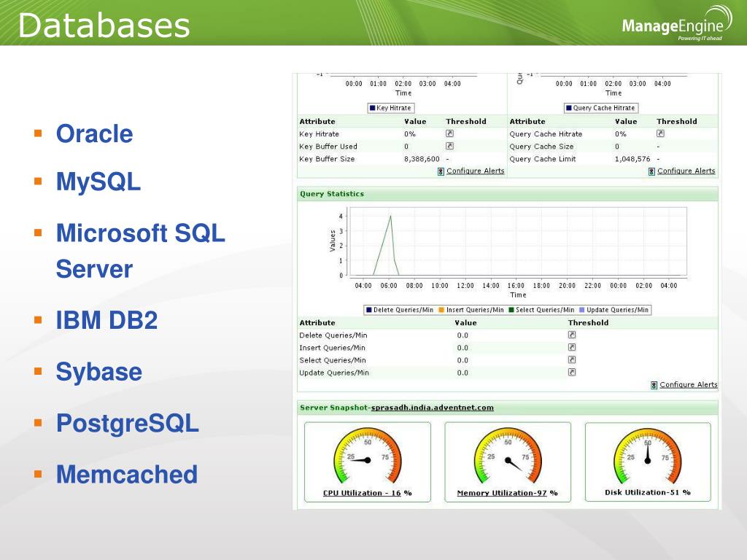This screenshot has width=747, height=560.
Task: Click the Query Cache Limit value 1,048,576
Action: click(x=632, y=159)
